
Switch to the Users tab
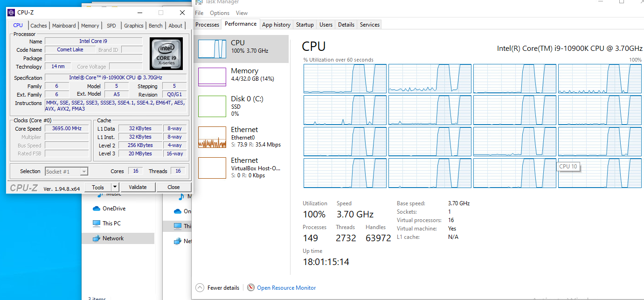(326, 25)
